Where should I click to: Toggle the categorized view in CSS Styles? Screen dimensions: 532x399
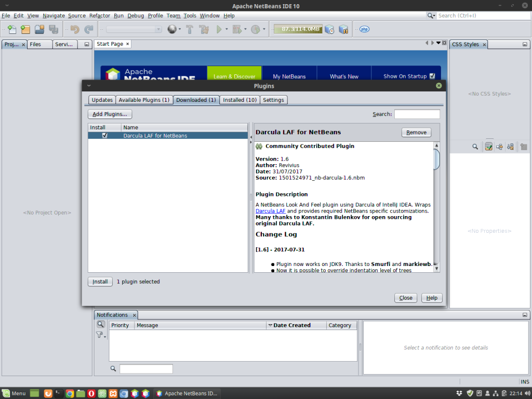coord(499,147)
